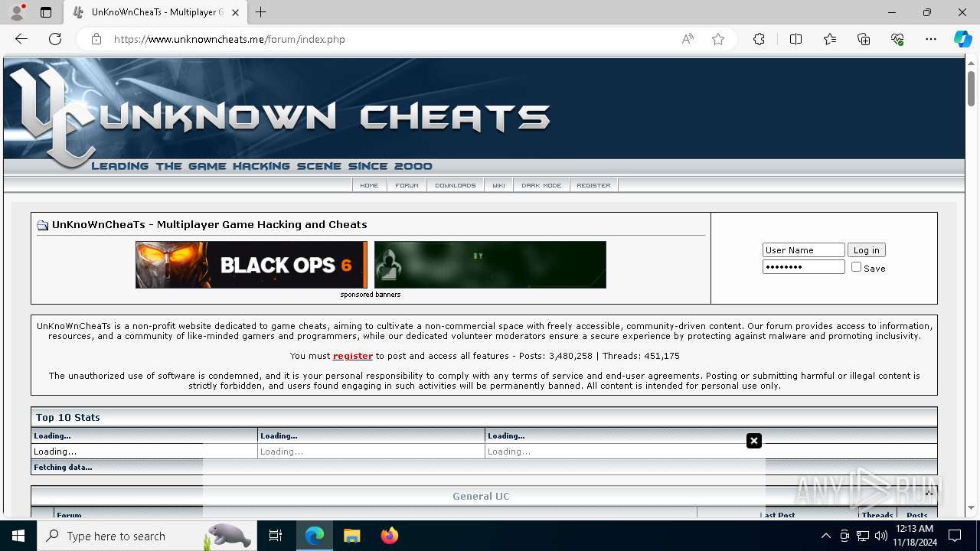Click the General UC category heading
The height and width of the screenshot is (551, 980).
pos(481,497)
